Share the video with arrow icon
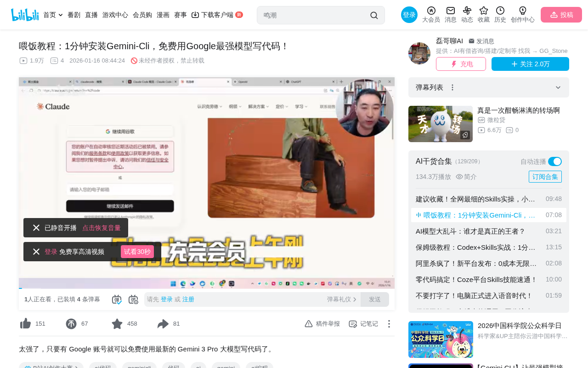This screenshot has width=588, height=368. (163, 324)
